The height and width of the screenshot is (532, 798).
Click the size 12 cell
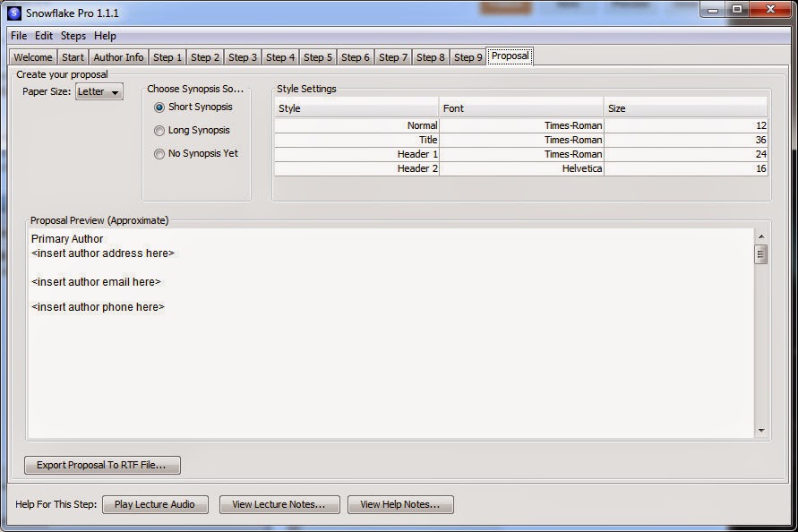tap(685, 125)
